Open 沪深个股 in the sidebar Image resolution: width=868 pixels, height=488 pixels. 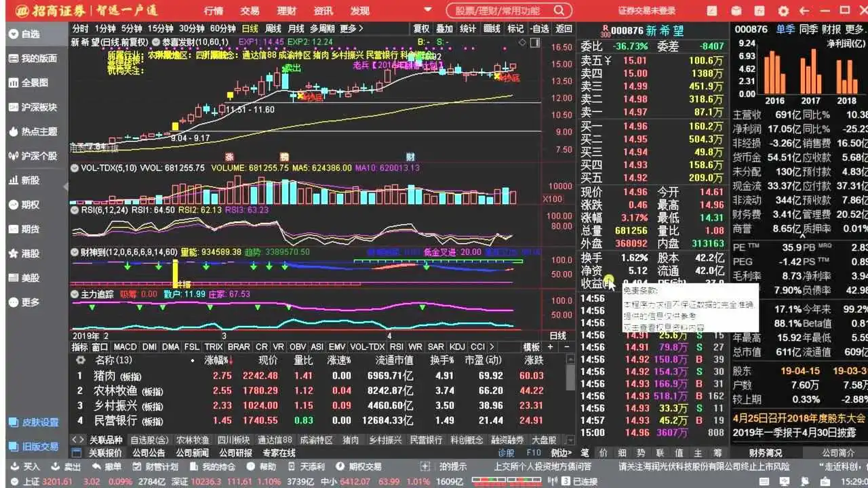click(33, 156)
